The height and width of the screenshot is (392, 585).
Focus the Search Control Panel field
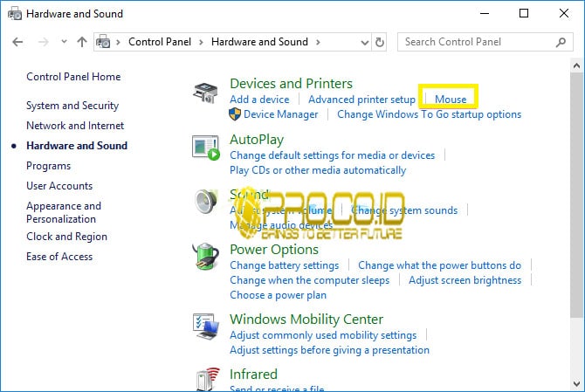tap(485, 42)
